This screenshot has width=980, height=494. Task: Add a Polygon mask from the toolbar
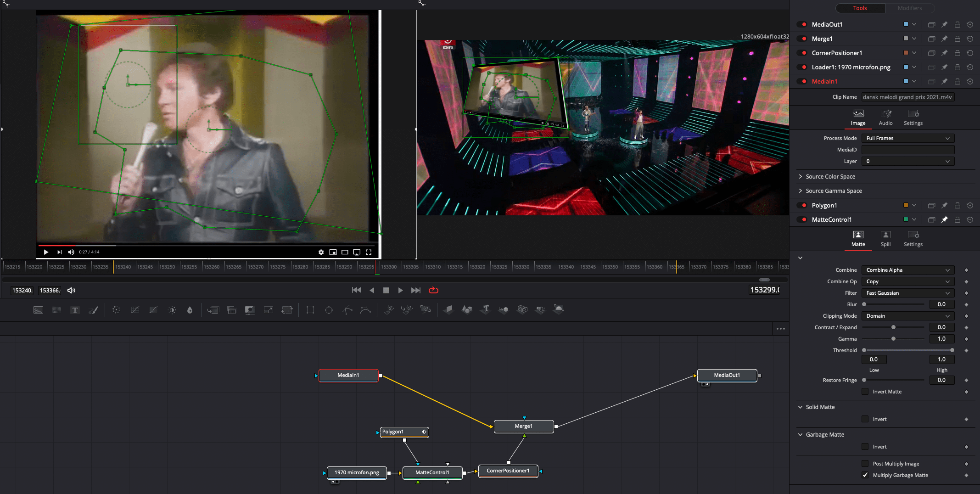(x=347, y=310)
